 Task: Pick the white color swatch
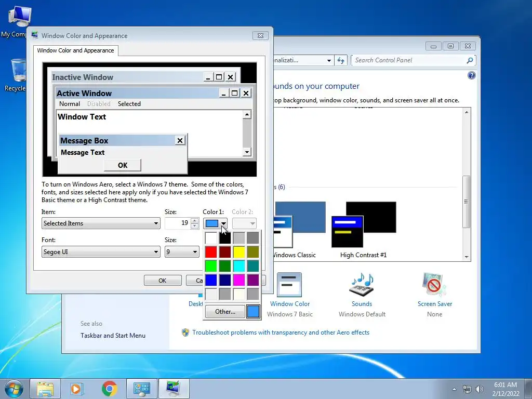211,238
